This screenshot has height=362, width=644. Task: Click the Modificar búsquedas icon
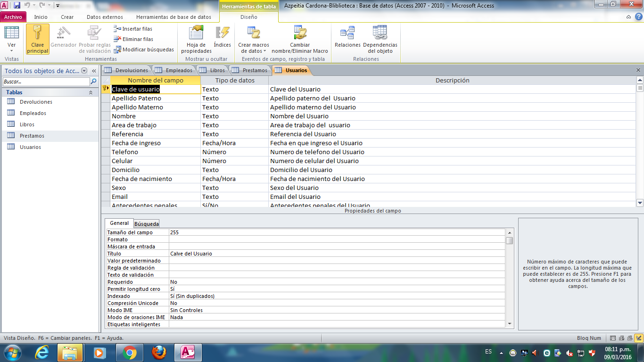point(118,49)
